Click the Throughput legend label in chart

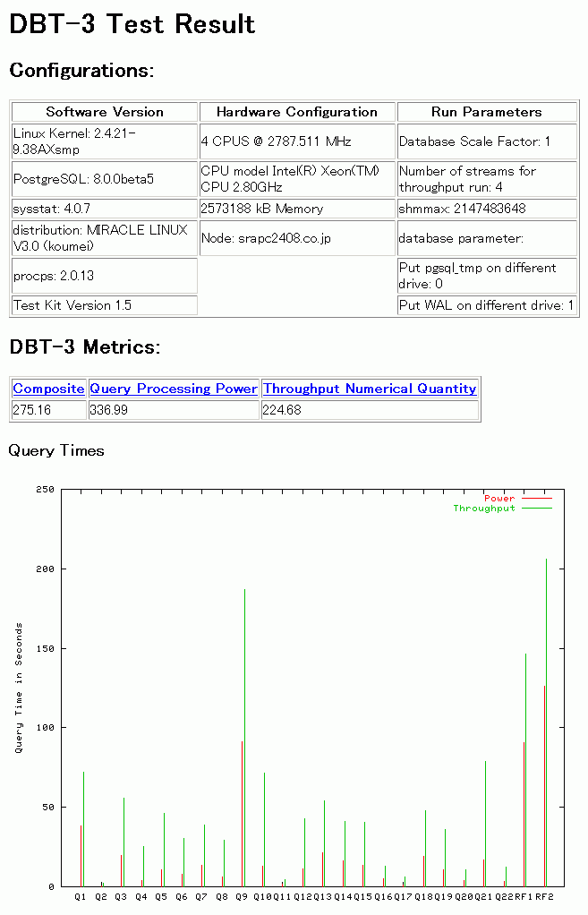(x=484, y=509)
